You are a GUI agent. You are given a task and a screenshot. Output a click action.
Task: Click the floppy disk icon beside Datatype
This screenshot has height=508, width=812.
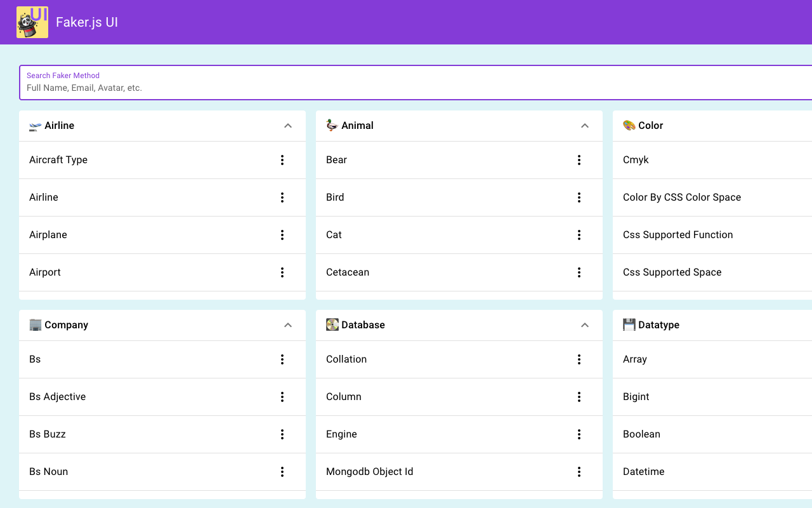click(x=629, y=324)
